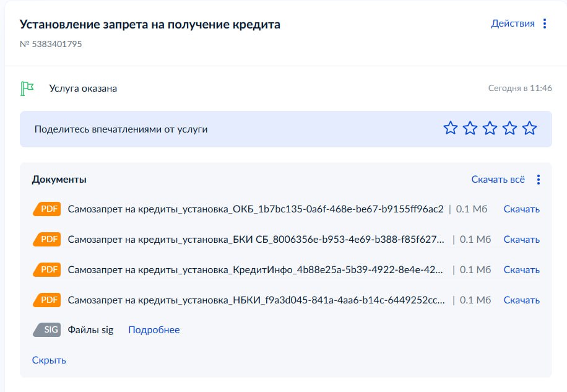This screenshot has width=567, height=392.
Task: Click the Установление запрета на получение кредита heading
Action: click(150, 25)
